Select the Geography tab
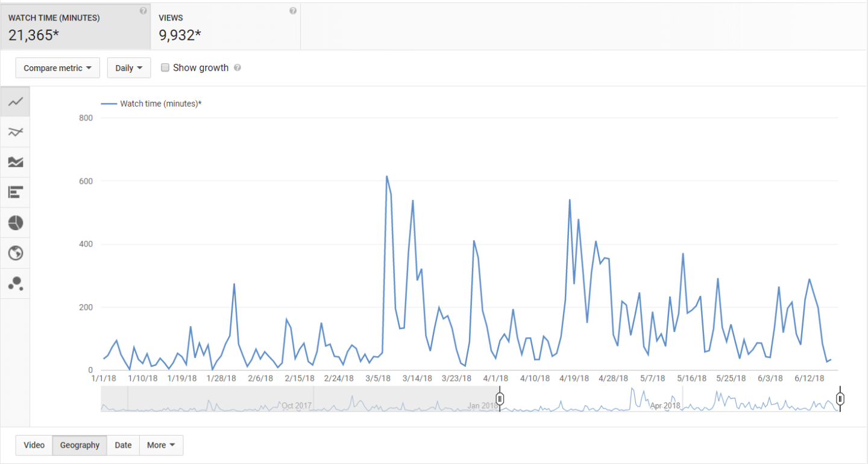 (x=80, y=445)
